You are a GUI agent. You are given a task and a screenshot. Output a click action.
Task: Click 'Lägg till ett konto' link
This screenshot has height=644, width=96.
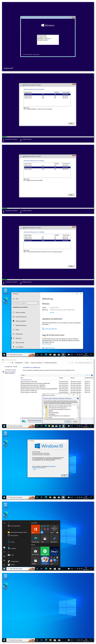50,348
